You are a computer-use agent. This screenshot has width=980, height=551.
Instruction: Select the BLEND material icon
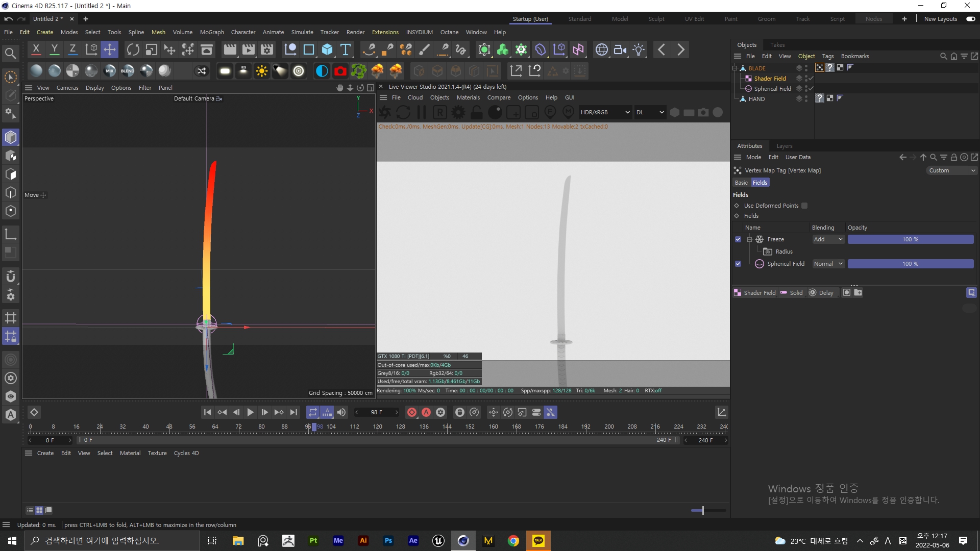127,70
